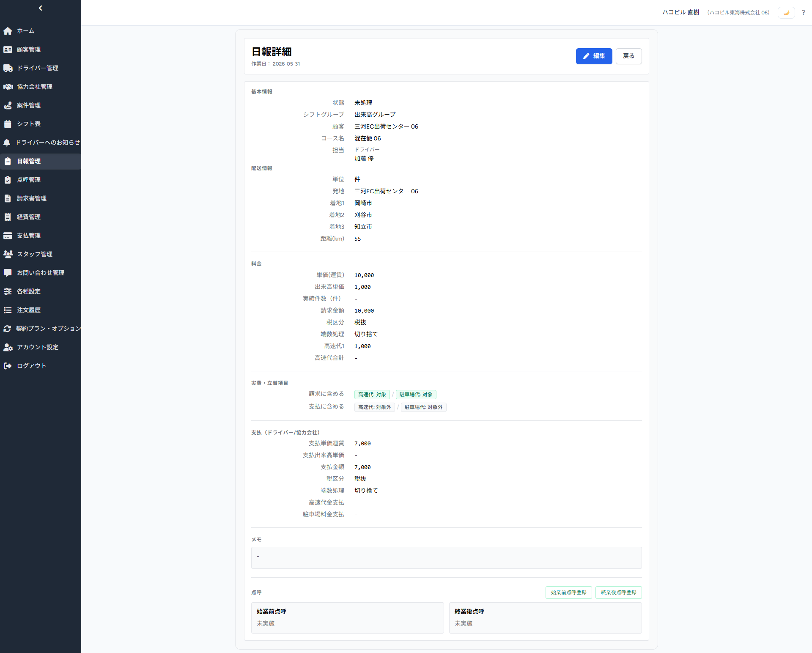
Task: Click the user name ハコビル 直樹
Action: [681, 12]
